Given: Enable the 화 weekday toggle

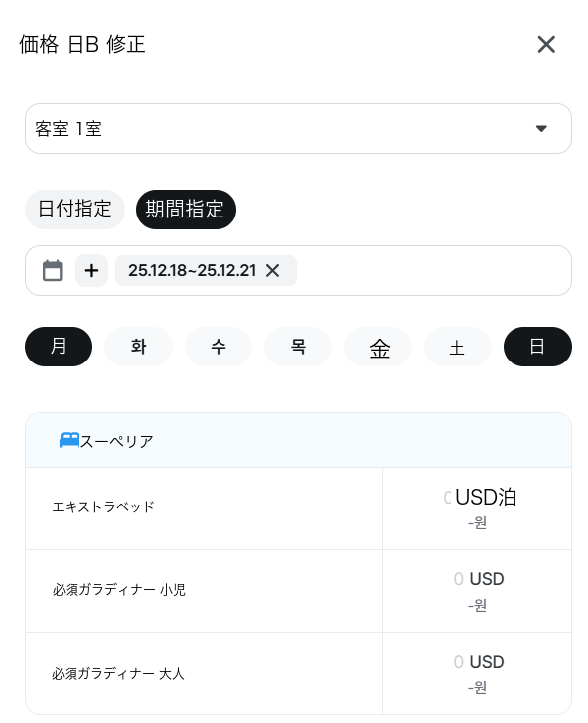Looking at the screenshot, I should (138, 347).
